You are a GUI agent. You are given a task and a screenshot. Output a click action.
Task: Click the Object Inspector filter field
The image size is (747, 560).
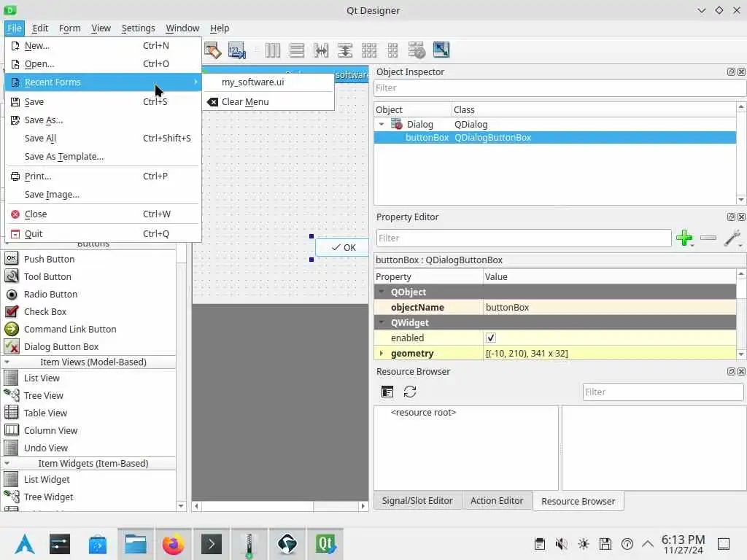click(560, 88)
